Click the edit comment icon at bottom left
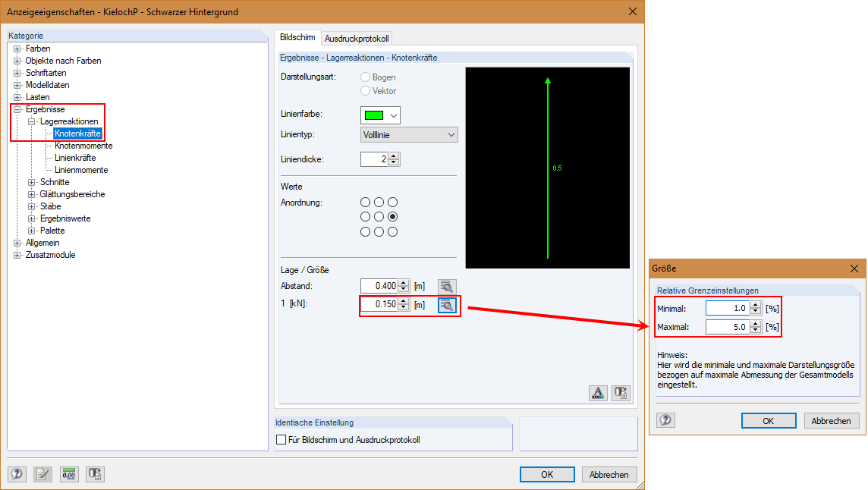The width and height of the screenshot is (868, 490). tap(42, 474)
